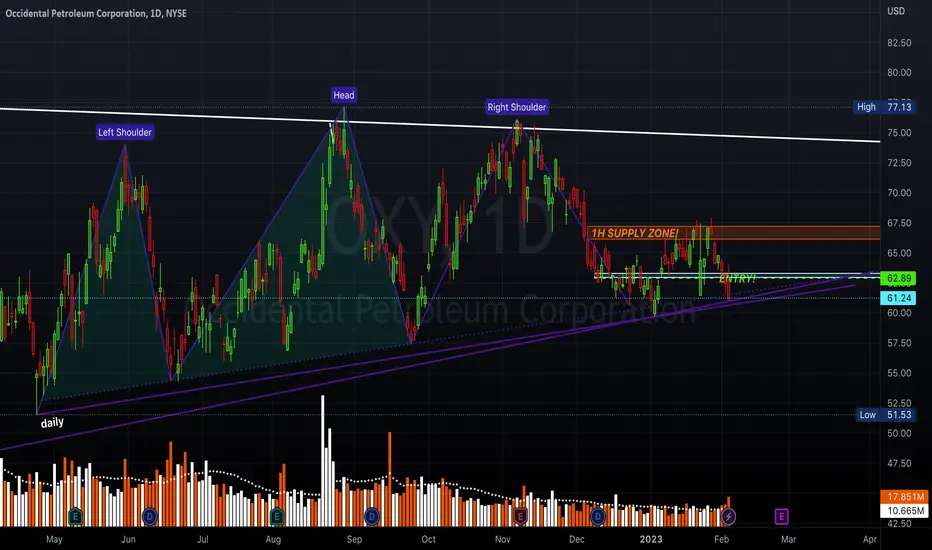This screenshot has height=550, width=932.
Task: Select the Head pattern label
Action: [x=344, y=95]
